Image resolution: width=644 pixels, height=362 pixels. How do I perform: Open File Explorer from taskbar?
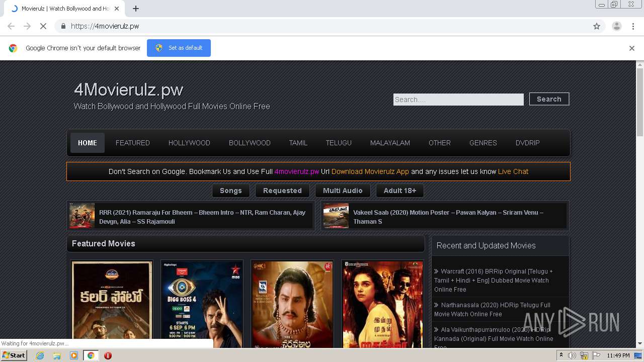coord(57,355)
